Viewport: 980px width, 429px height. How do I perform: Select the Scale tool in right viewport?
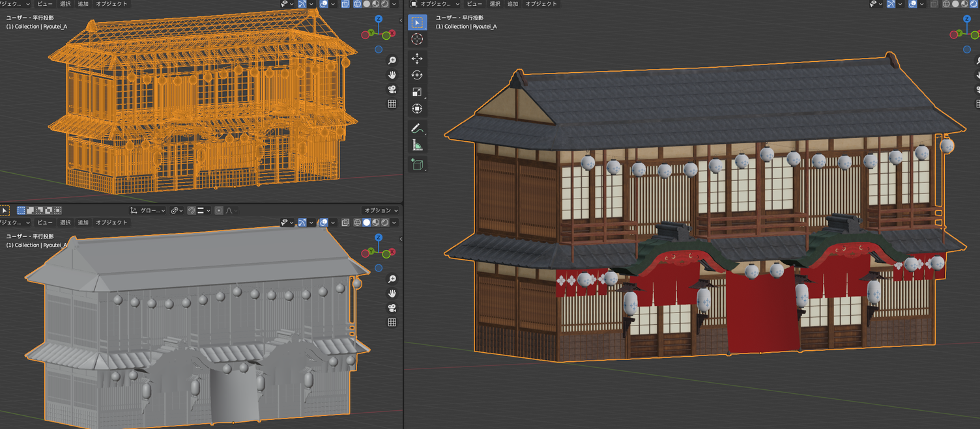point(417,92)
